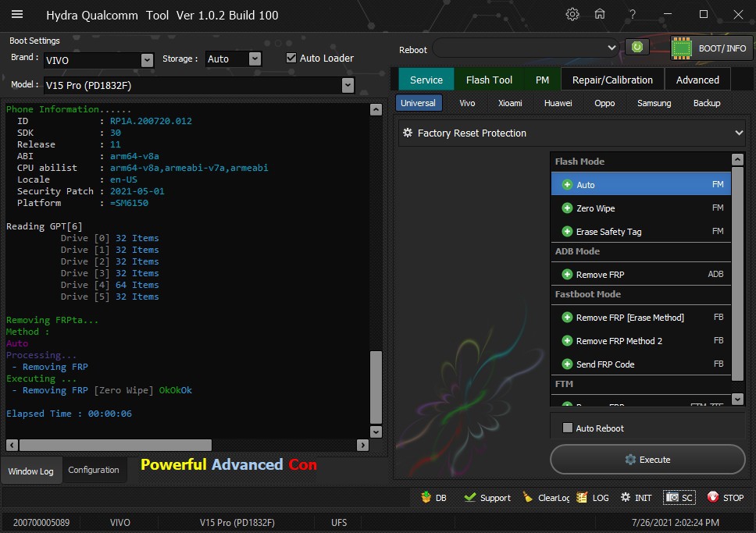
Task: Open the hamburger menu
Action: [17, 15]
